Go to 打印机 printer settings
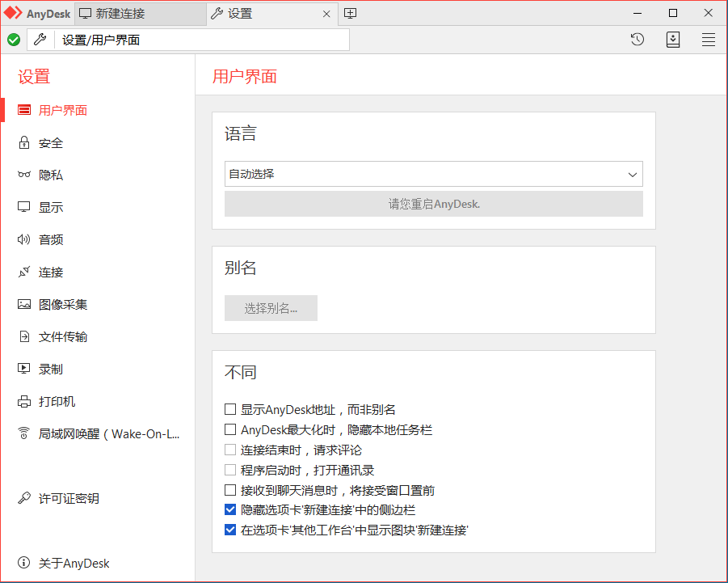The image size is (728, 583). [x=57, y=402]
